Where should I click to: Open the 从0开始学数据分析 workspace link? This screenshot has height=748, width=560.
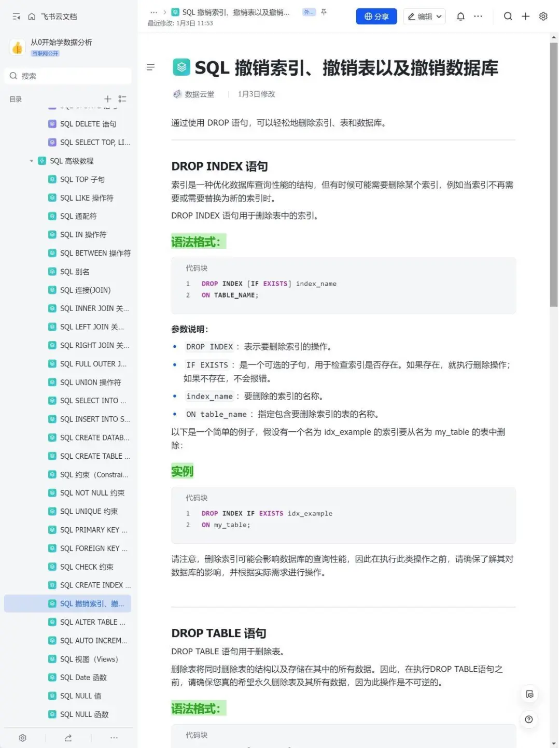(x=62, y=43)
